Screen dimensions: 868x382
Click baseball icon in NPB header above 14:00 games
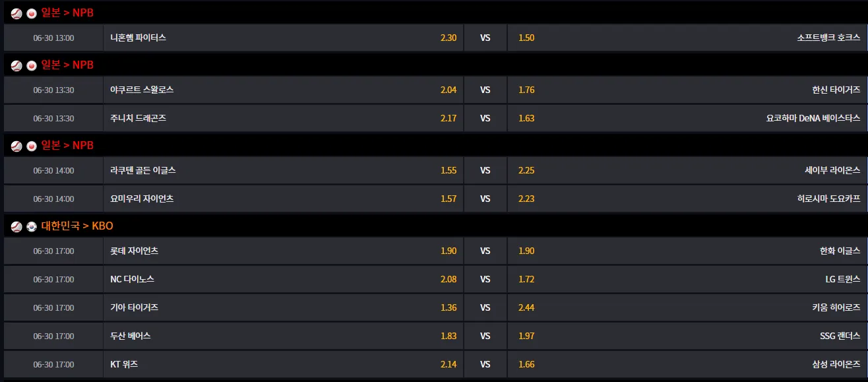(x=16, y=146)
